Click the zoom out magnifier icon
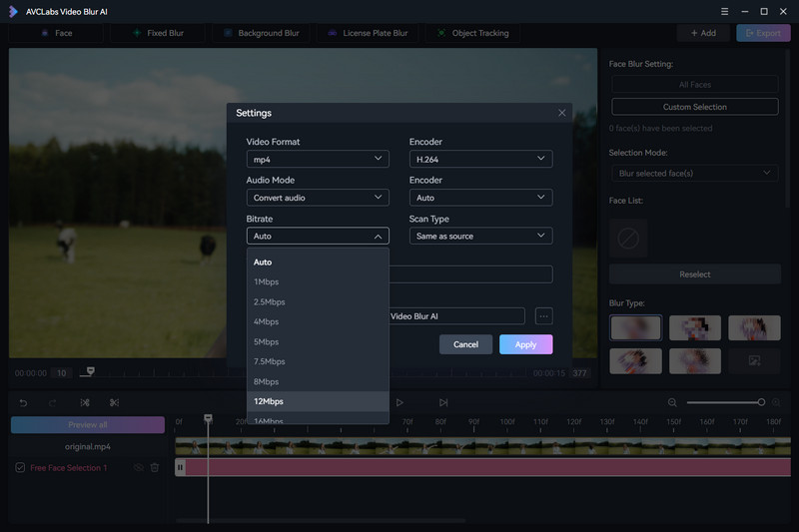Viewport: 799px width, 532px height. [x=672, y=402]
